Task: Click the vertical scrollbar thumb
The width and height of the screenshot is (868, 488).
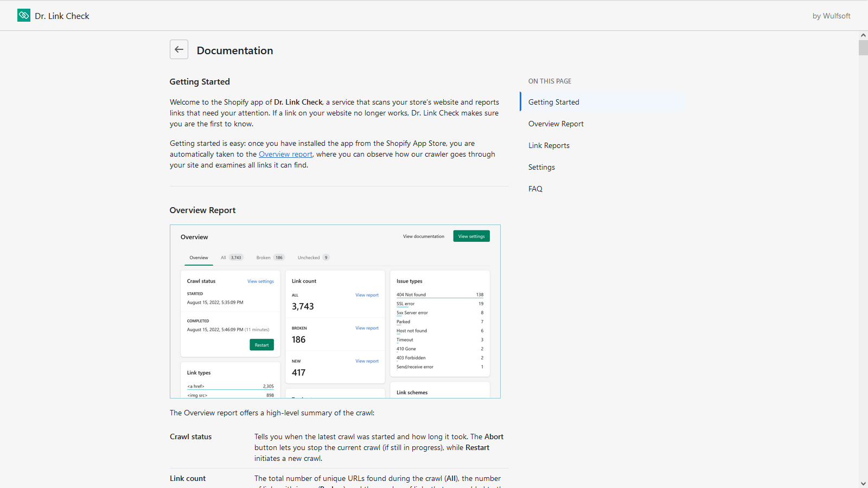Action: (x=863, y=48)
